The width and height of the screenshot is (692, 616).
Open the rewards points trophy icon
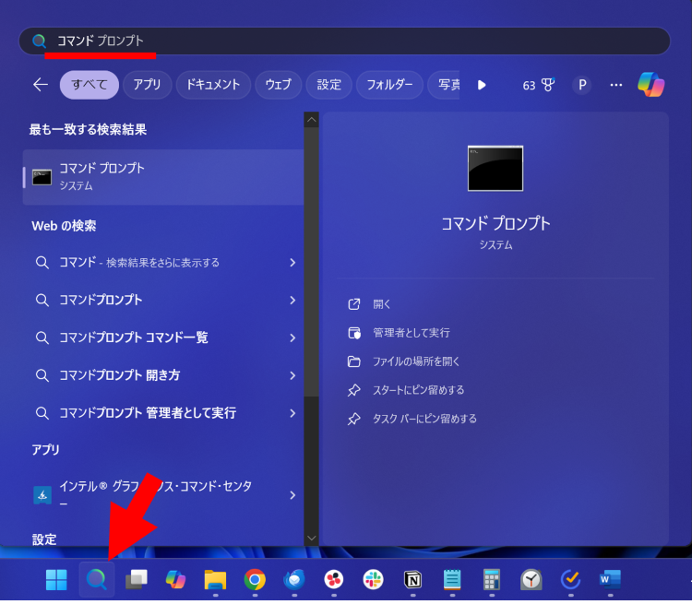[548, 85]
